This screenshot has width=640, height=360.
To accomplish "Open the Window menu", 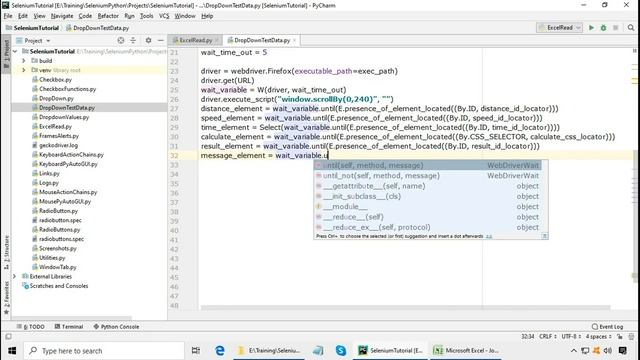I will click(185, 16).
